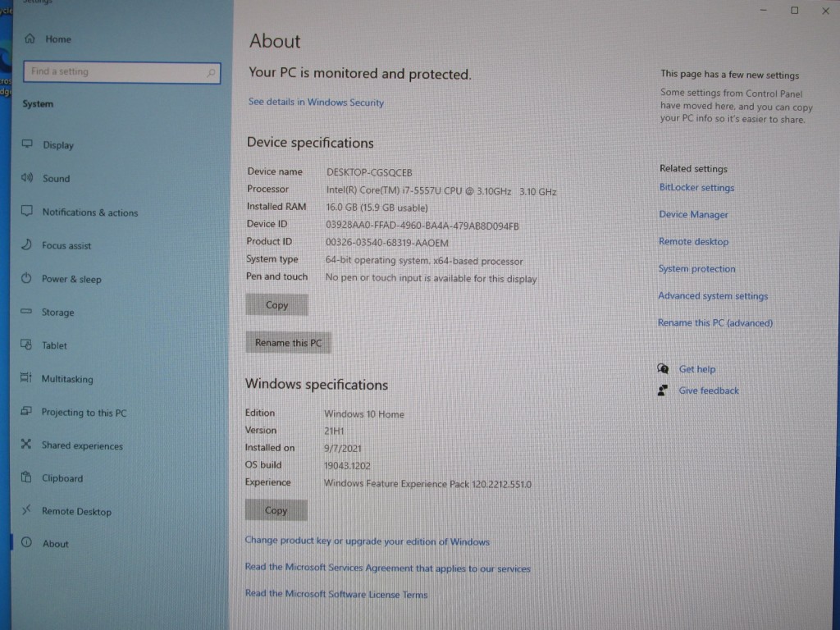Click the version value 21H1
840x630 pixels.
point(334,431)
